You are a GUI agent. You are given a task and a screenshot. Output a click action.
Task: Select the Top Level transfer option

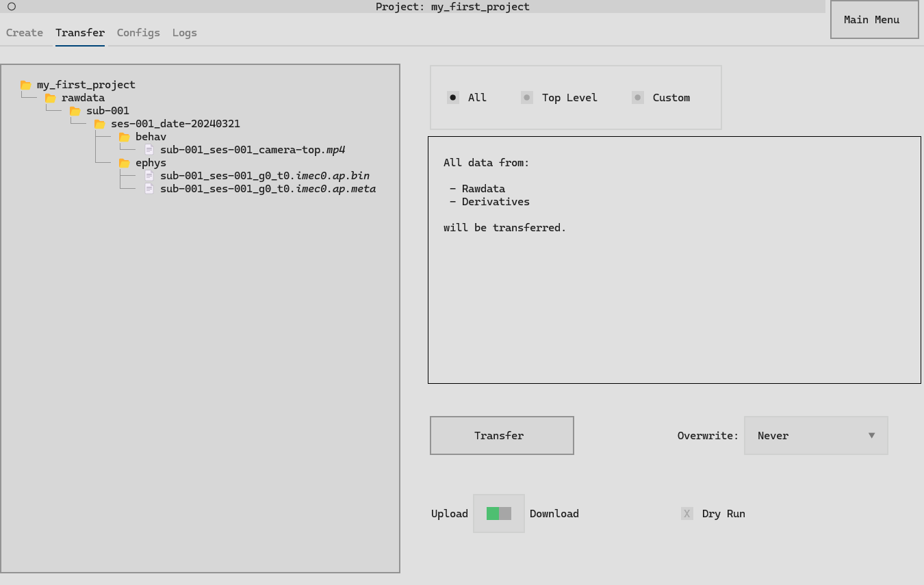pos(527,98)
